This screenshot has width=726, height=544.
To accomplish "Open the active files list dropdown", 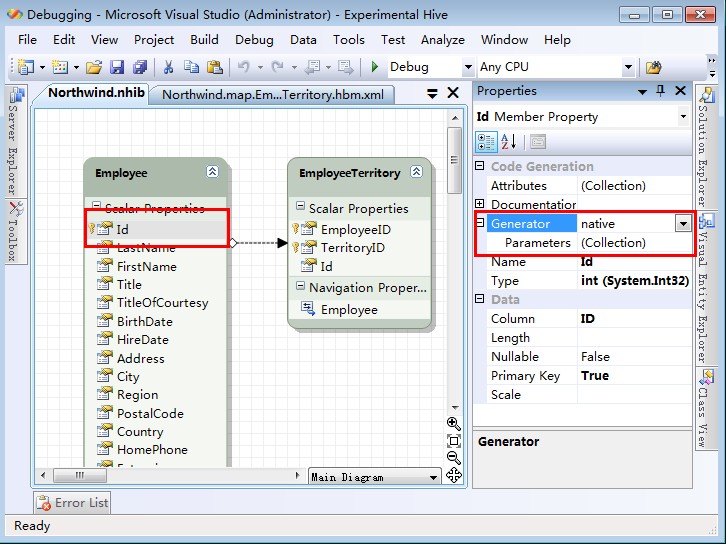I will [432, 94].
